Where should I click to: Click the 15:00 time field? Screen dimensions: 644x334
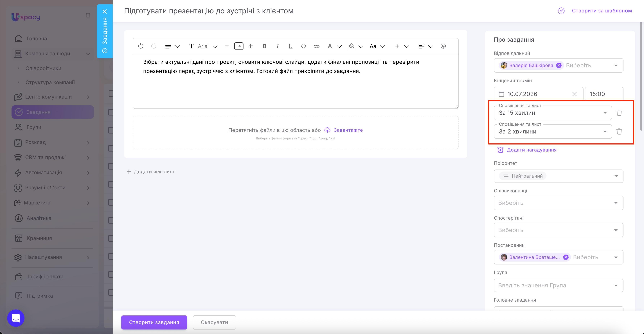coord(604,94)
